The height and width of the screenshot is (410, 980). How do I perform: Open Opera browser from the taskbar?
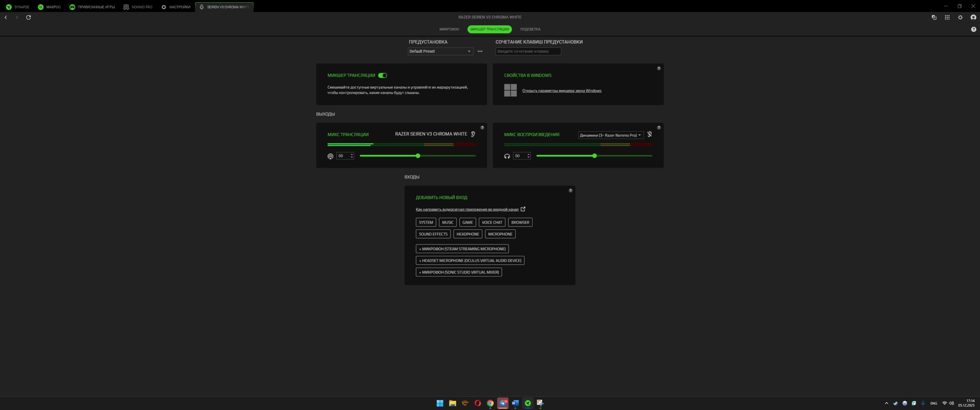click(477, 403)
